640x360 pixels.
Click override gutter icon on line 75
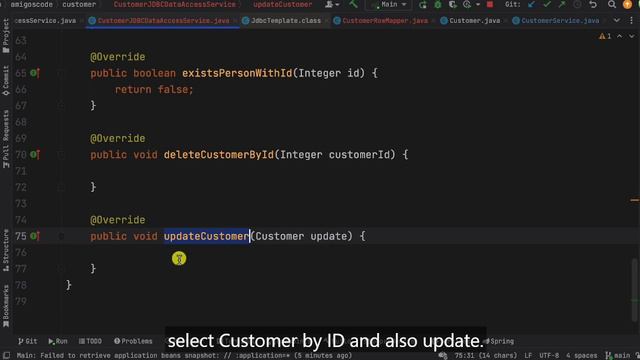point(35,236)
